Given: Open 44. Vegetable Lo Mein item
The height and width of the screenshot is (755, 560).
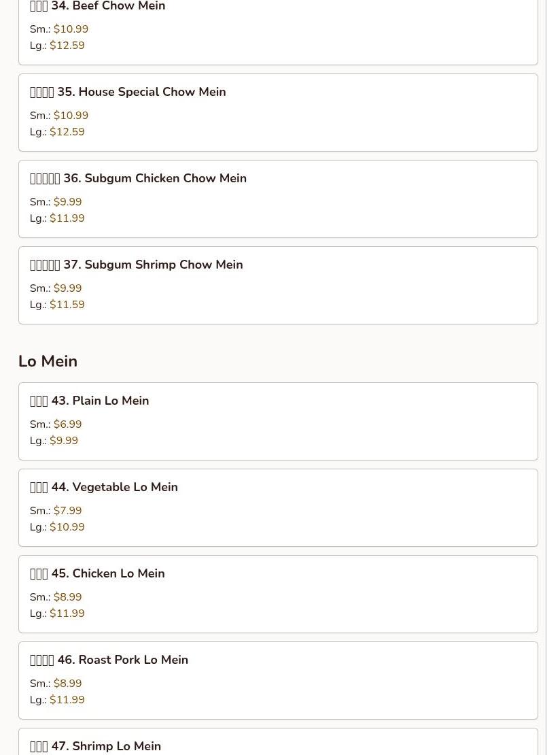Looking at the screenshot, I should click(x=278, y=507).
